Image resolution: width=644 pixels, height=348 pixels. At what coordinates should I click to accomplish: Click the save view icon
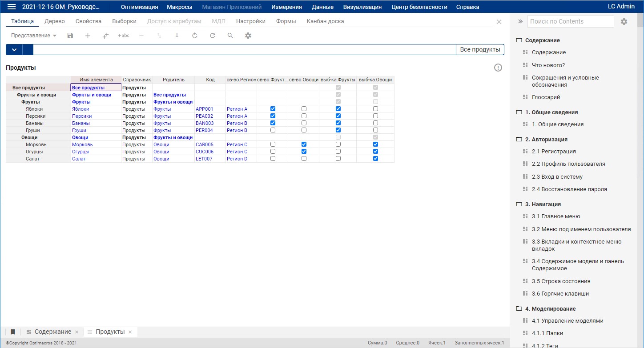tap(70, 36)
